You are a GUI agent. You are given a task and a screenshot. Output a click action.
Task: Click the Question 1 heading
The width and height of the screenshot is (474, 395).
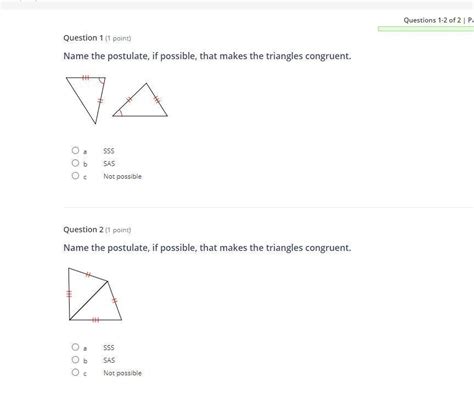(x=97, y=38)
